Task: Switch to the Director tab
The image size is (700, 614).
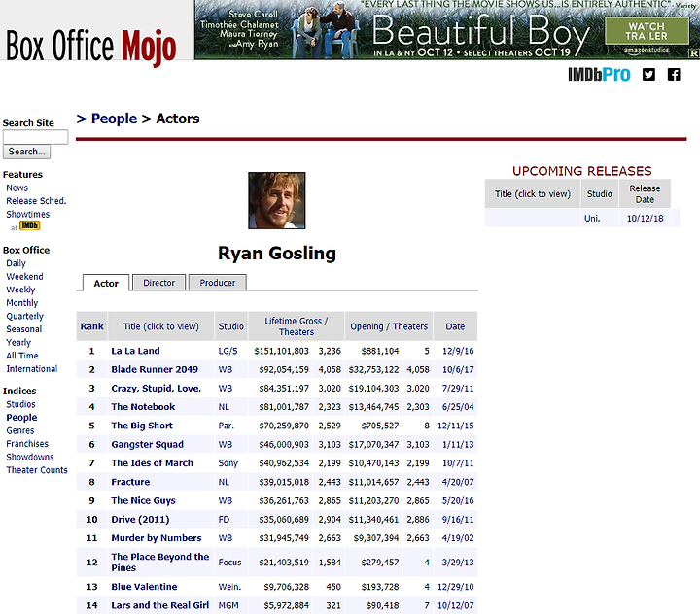Action: click(158, 283)
